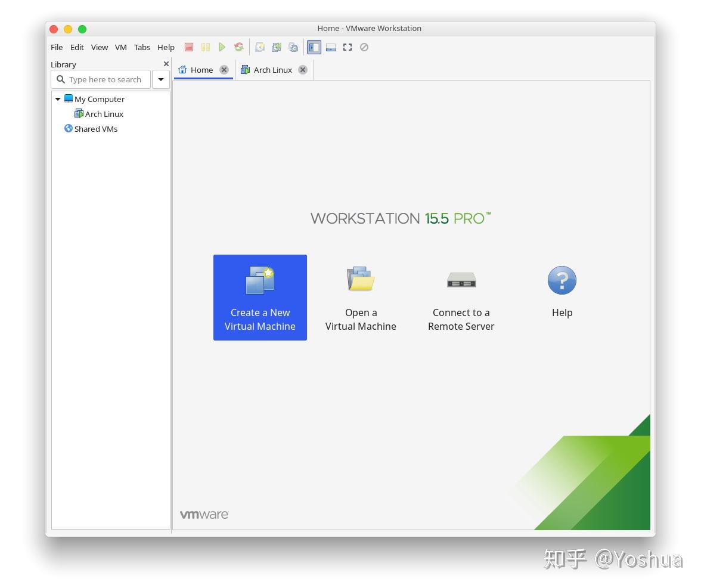
Task: Switch to the Arch Linux tab
Action: [x=272, y=70]
